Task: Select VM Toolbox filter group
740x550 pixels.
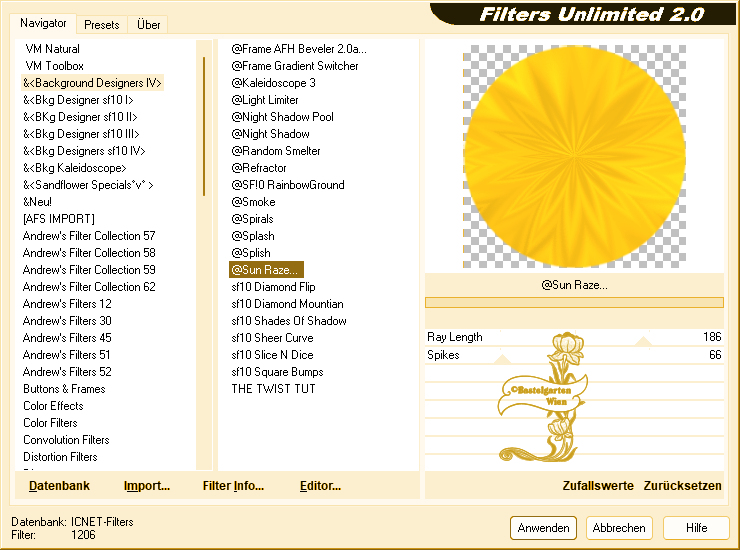Action: pos(54,66)
